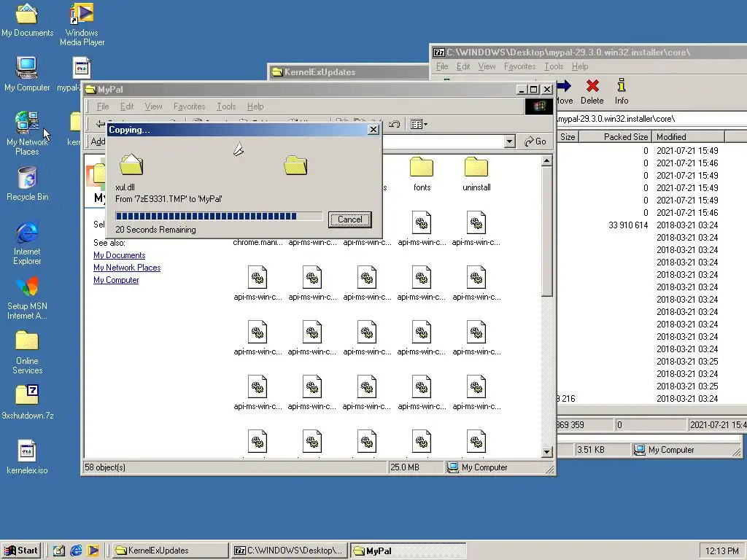Maximize the MyPal window
Screen dimensions: 747x560
(534, 90)
